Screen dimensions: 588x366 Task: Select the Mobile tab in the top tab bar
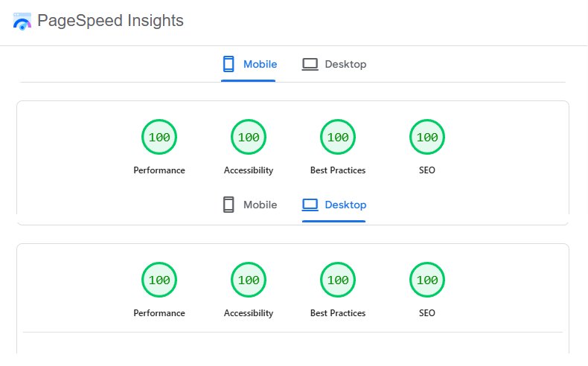[249, 65]
